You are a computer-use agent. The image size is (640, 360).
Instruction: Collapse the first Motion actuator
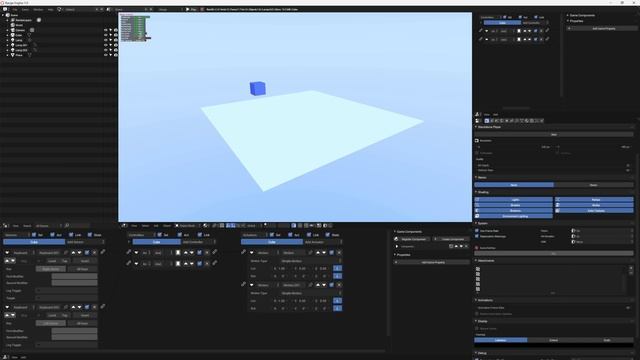[251, 253]
